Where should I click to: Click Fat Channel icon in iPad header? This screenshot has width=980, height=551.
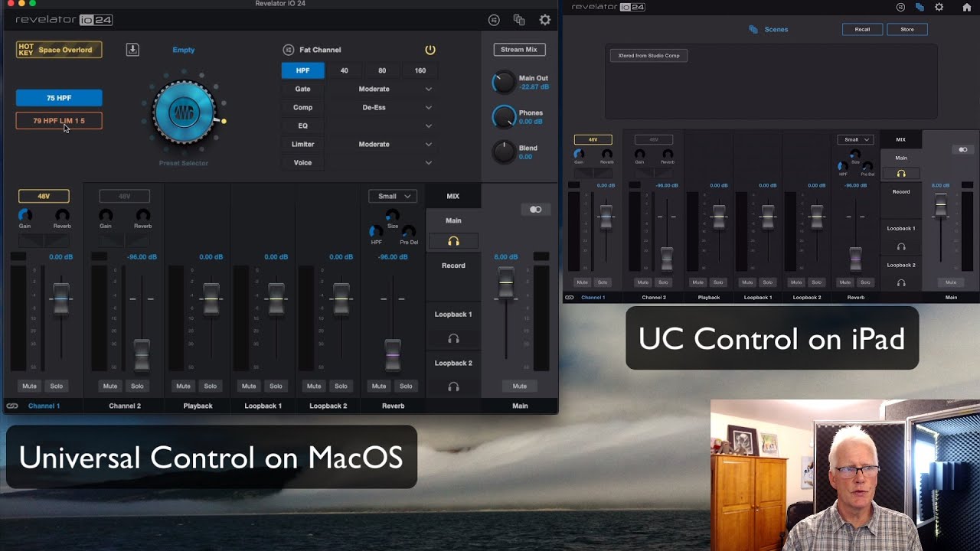click(900, 7)
